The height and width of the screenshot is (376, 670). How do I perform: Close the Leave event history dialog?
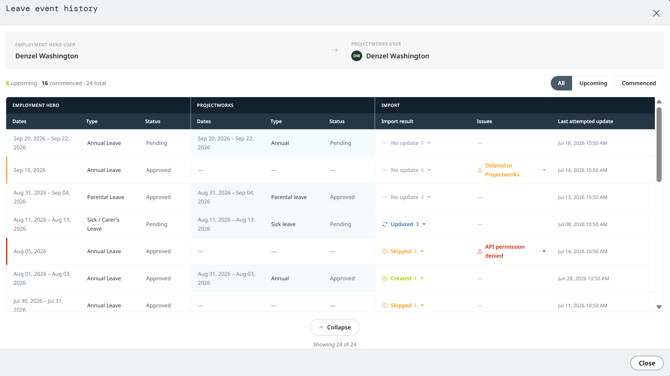656,13
